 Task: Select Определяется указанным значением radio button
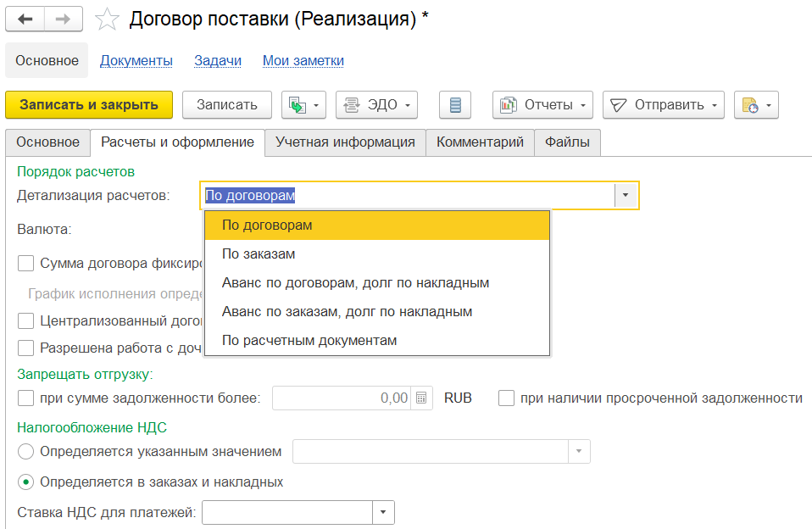[x=26, y=451]
